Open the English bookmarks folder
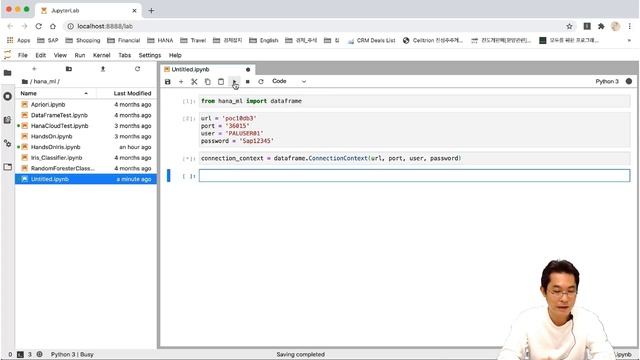 264,40
